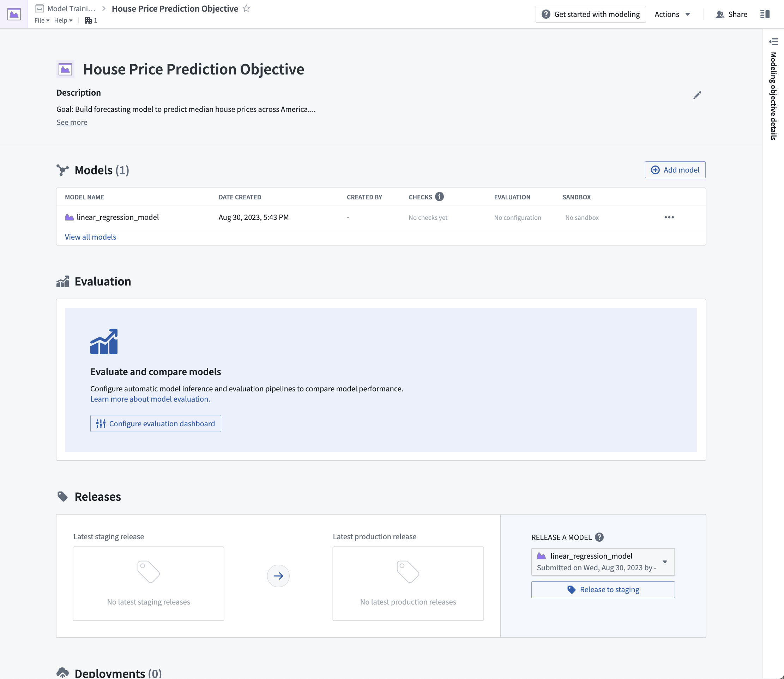Image resolution: width=784 pixels, height=679 pixels.
Task: Click the pencil icon to edit description
Action: click(697, 95)
